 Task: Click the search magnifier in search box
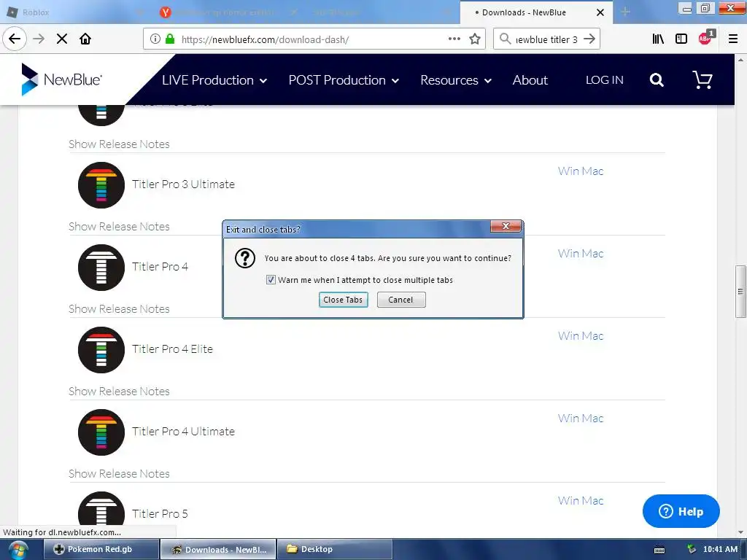(505, 39)
